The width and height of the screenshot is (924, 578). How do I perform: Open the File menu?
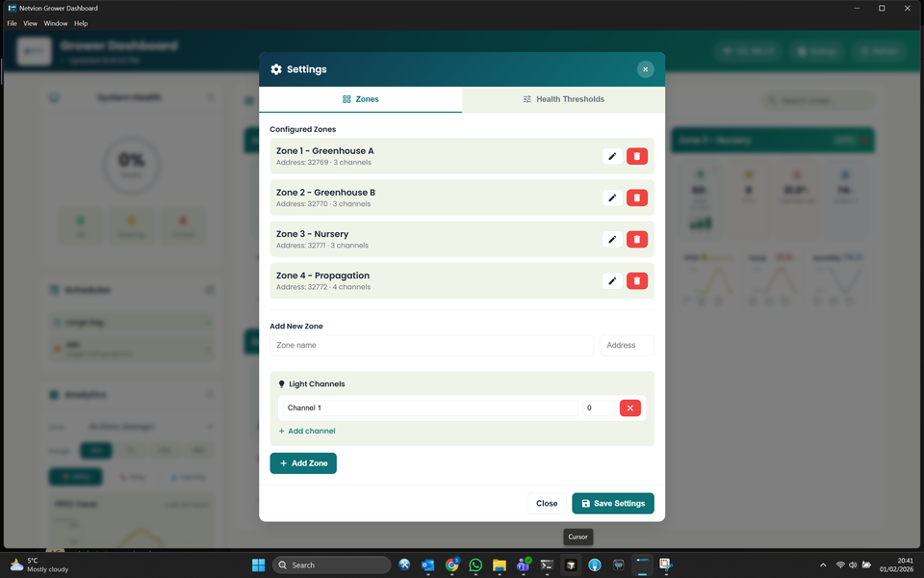point(12,23)
